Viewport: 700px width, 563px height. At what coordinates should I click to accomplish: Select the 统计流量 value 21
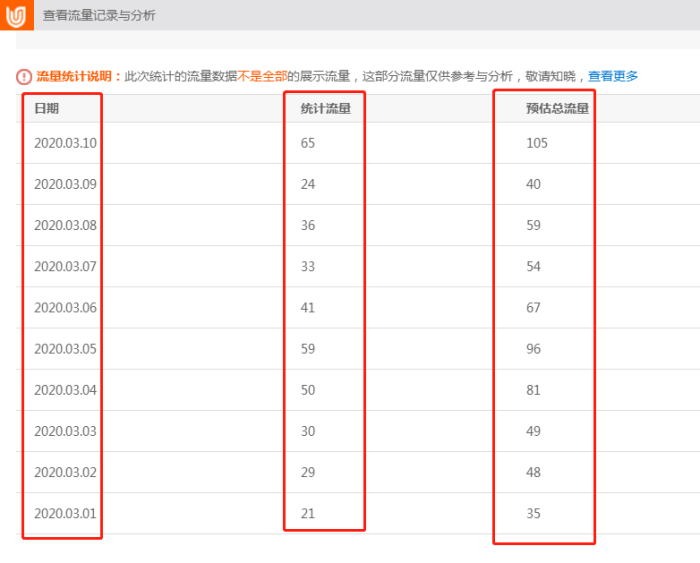pyautogui.click(x=307, y=513)
